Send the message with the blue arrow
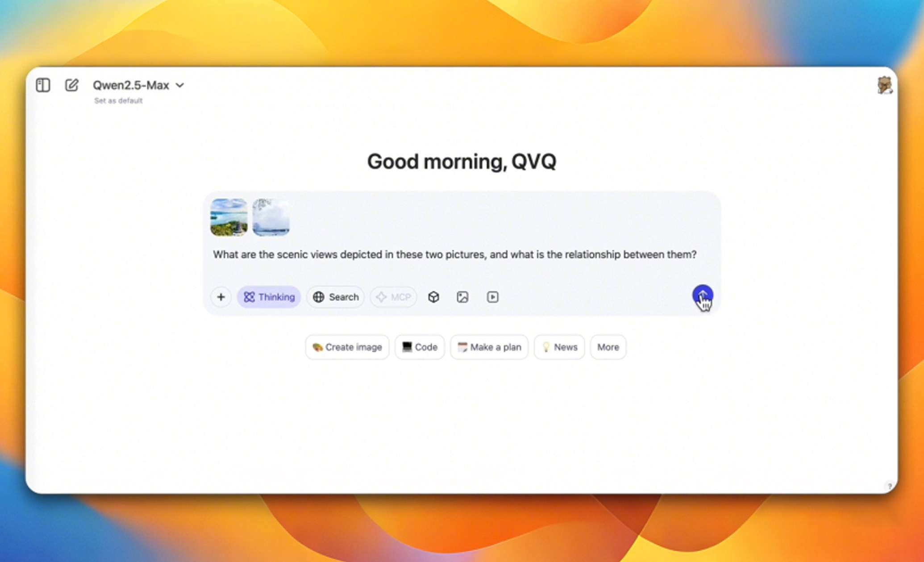Screen dimensions: 924x562 click(x=702, y=295)
